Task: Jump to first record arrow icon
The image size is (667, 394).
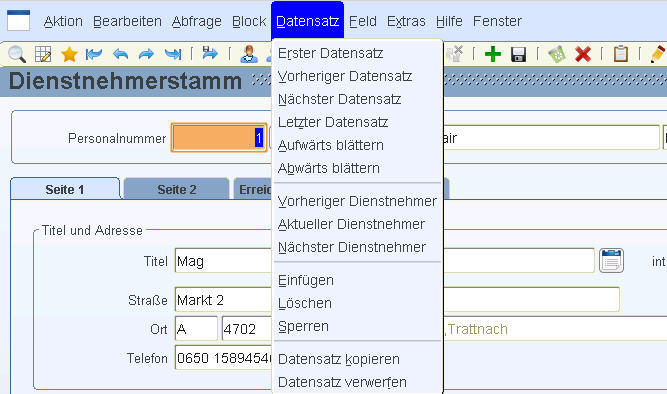Action: pyautogui.click(x=94, y=54)
